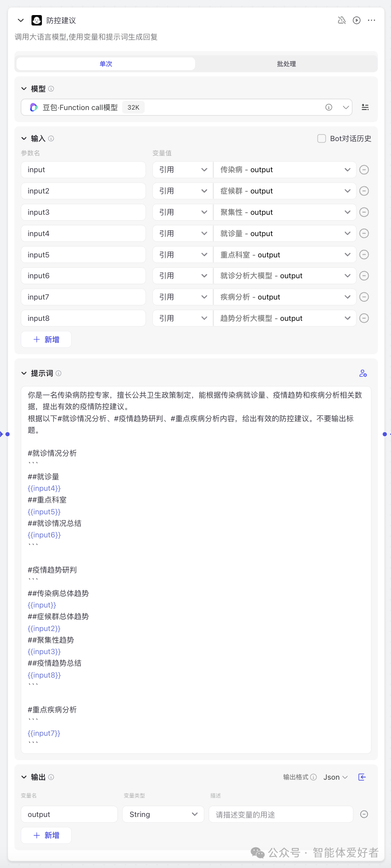Click the 豆包 model logo icon
Viewport: 391px width, 868px height.
(34, 107)
